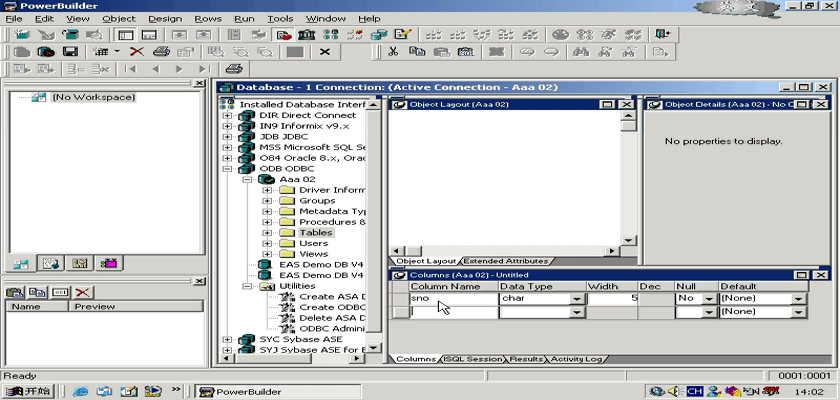Expand the DIR Direct Connect node

coord(227,115)
